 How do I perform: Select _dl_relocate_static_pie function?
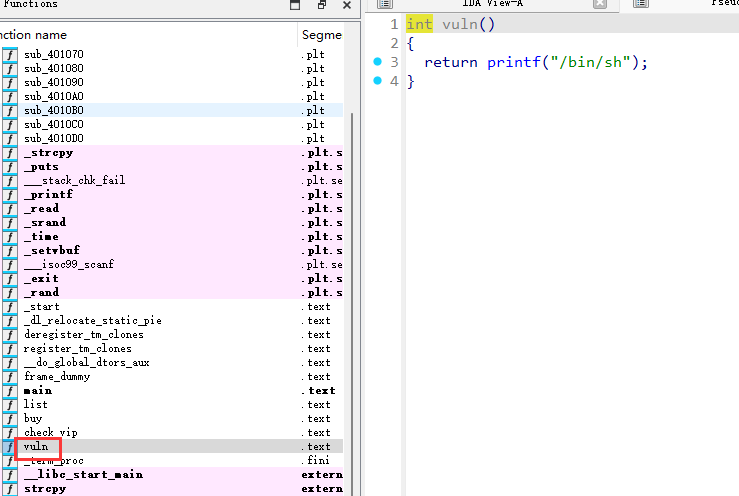[x=172, y=320]
